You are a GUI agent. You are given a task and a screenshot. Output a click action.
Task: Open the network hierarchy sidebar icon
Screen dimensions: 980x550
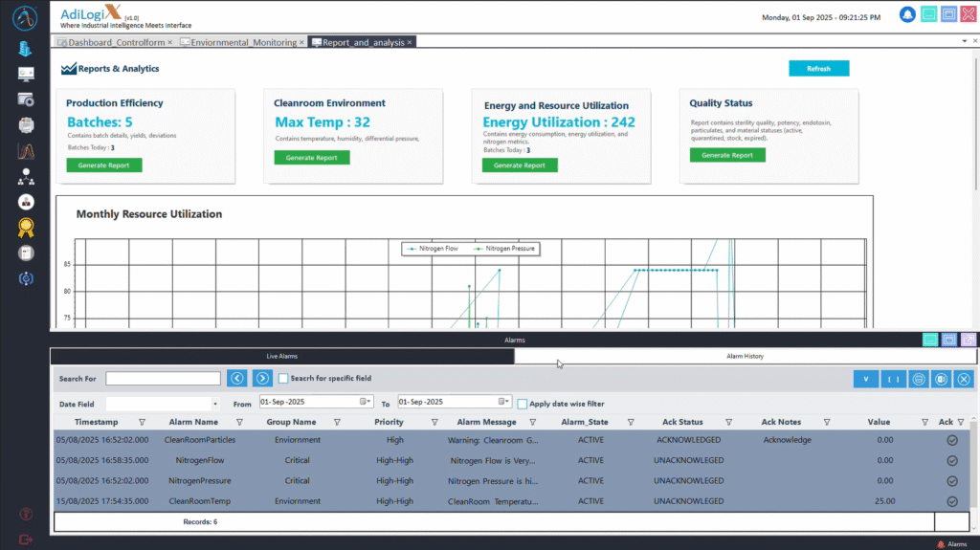coord(26,177)
